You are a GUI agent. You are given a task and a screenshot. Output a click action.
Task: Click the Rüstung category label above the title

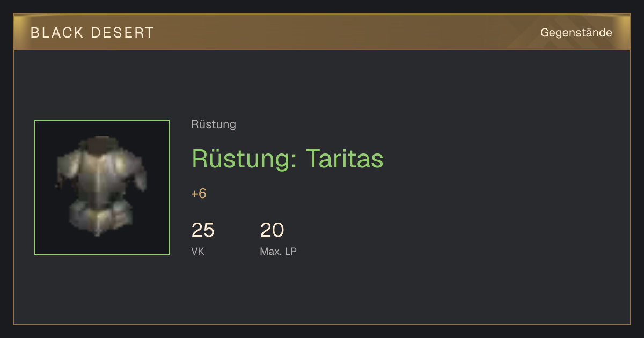coord(214,124)
